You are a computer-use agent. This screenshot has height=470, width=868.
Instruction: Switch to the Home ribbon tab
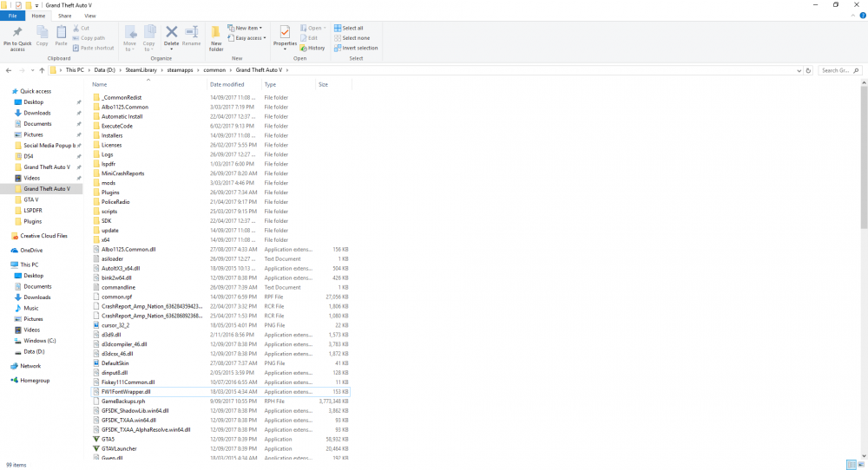(x=38, y=16)
